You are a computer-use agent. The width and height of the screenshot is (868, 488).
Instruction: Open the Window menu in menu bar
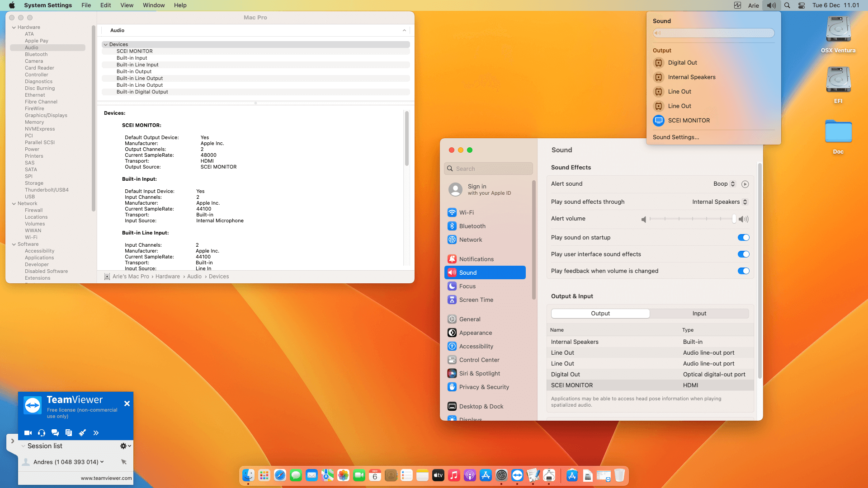[x=154, y=5]
